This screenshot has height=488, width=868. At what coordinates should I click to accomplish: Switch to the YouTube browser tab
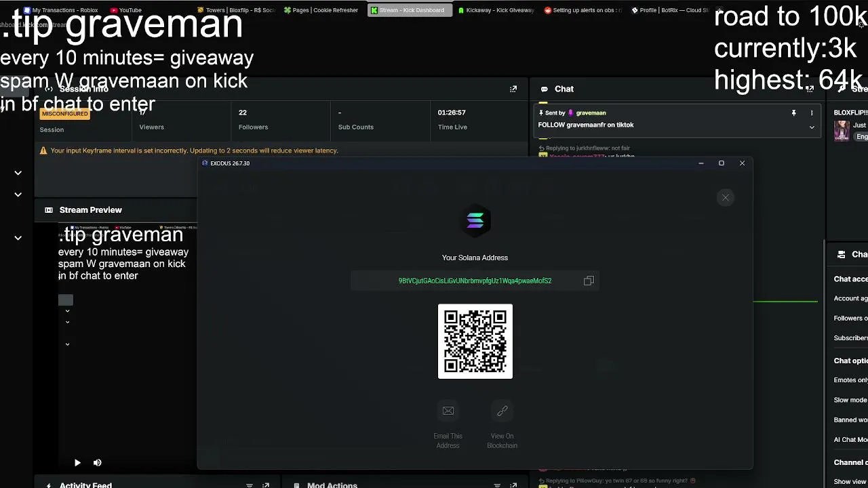pos(126,10)
